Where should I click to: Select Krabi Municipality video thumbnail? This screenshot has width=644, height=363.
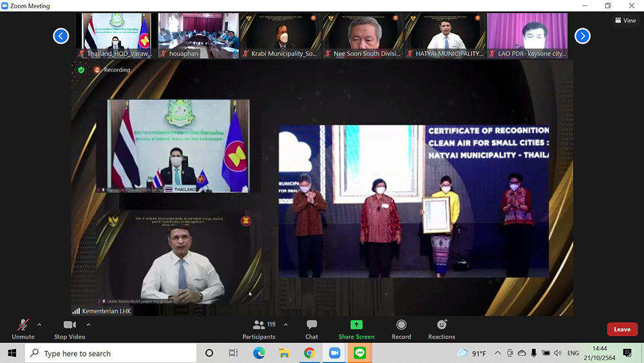click(x=281, y=35)
